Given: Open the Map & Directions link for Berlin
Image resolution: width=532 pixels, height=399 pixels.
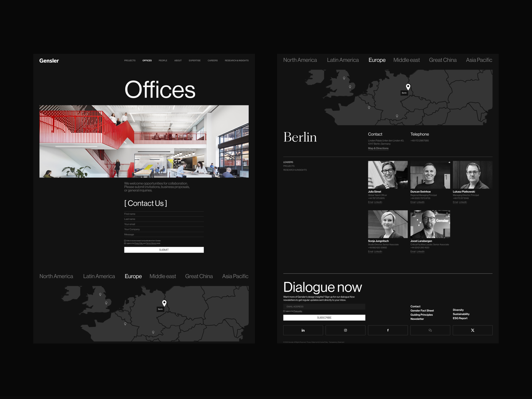Looking at the screenshot, I should (x=378, y=148).
